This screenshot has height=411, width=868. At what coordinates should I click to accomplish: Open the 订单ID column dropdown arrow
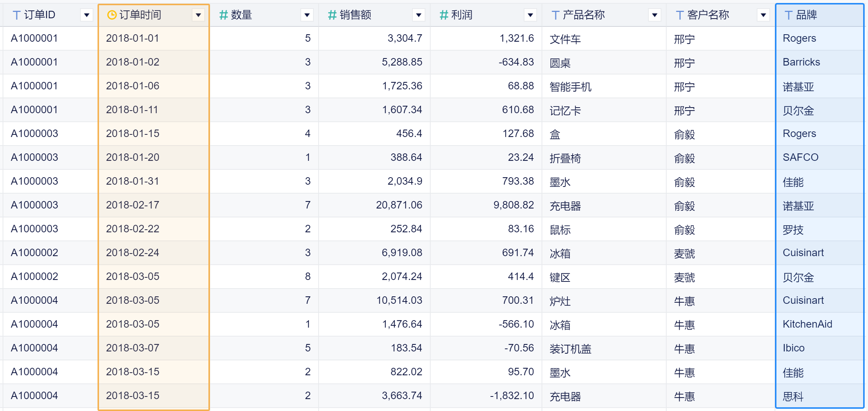tap(87, 15)
